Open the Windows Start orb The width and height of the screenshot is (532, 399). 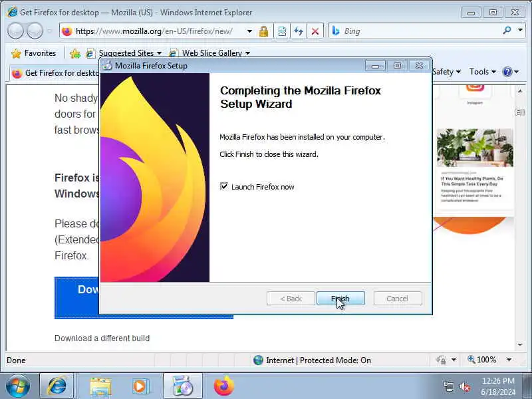tap(18, 386)
